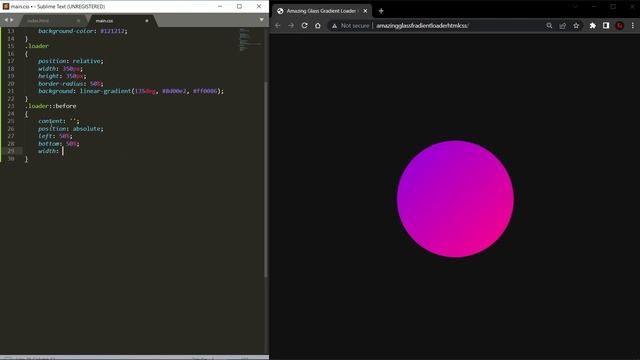Screen dimensions: 640x360
Task: Open the Chrome extensions puzzle icon
Action: pyautogui.click(x=593, y=26)
